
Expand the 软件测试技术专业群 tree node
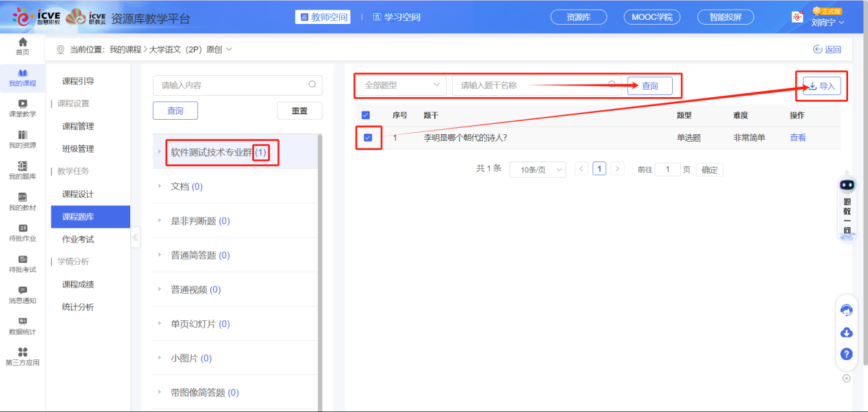coord(160,152)
